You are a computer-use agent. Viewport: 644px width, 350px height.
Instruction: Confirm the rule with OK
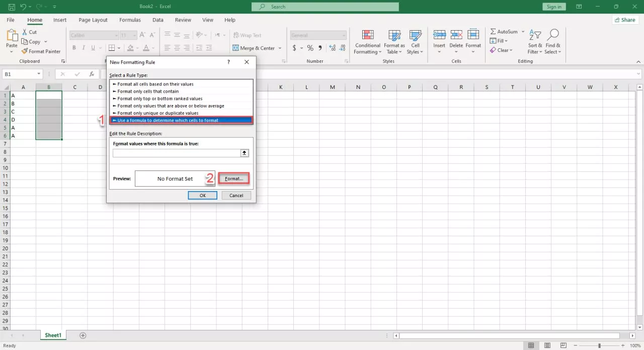pos(202,195)
